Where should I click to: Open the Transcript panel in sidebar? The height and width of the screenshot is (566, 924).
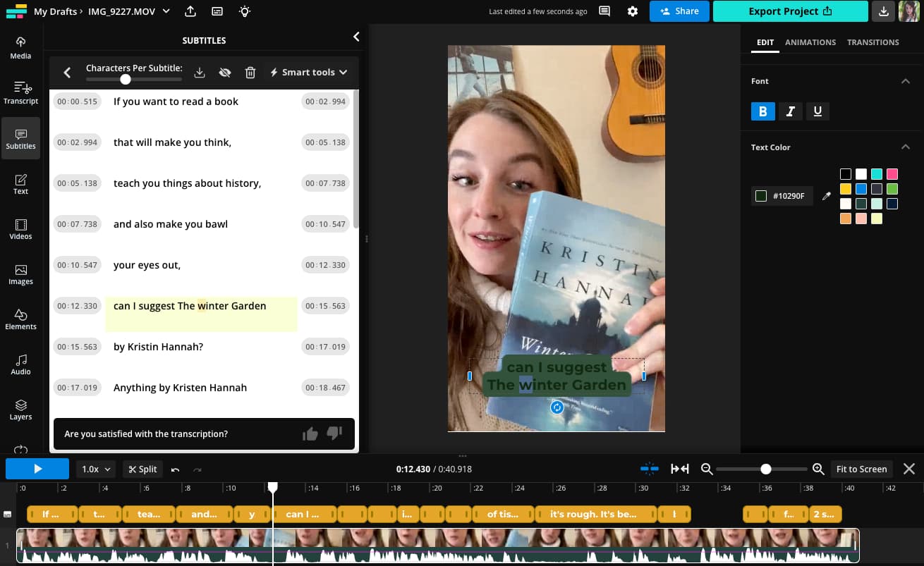20,93
